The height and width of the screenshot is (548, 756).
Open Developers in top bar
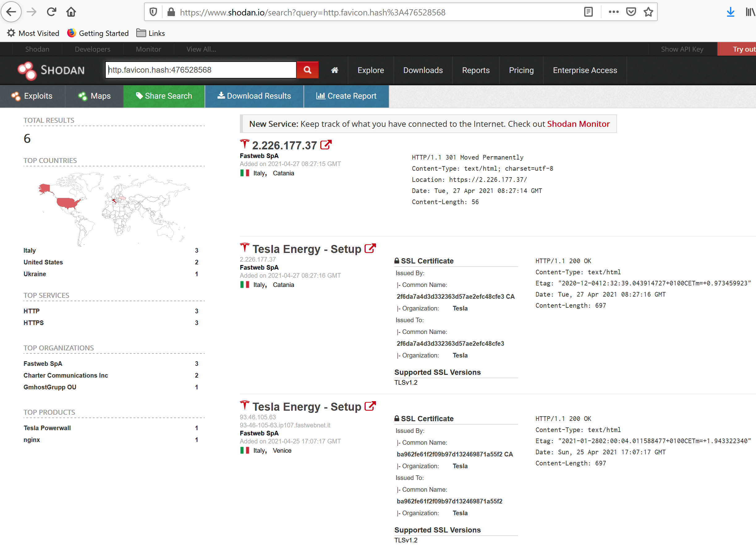point(93,49)
